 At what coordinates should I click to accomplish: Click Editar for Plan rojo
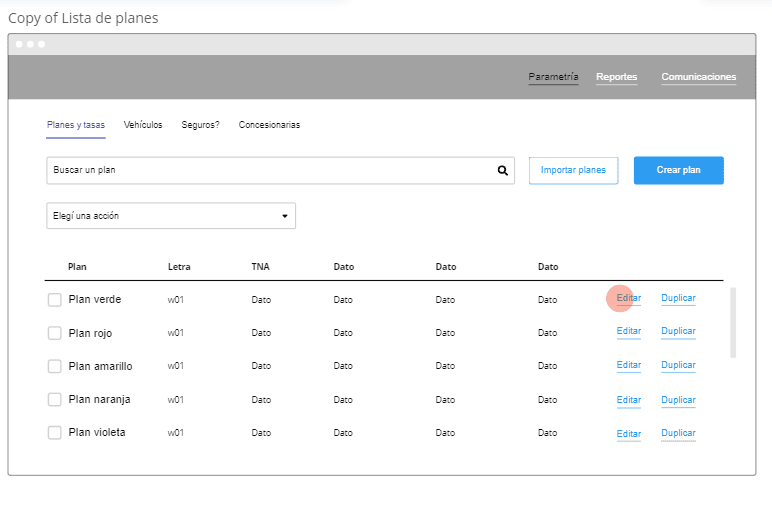click(x=629, y=331)
